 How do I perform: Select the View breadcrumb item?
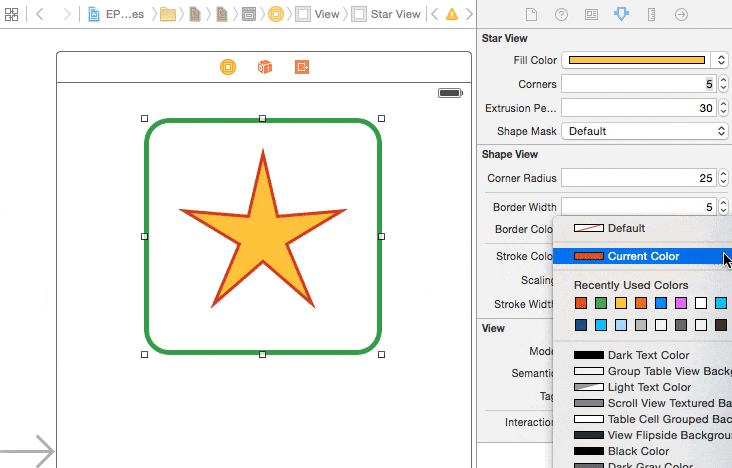point(318,14)
